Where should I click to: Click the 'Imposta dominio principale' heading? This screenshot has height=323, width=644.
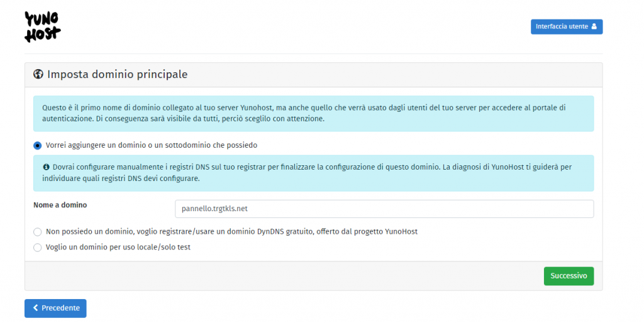pyautogui.click(x=117, y=74)
